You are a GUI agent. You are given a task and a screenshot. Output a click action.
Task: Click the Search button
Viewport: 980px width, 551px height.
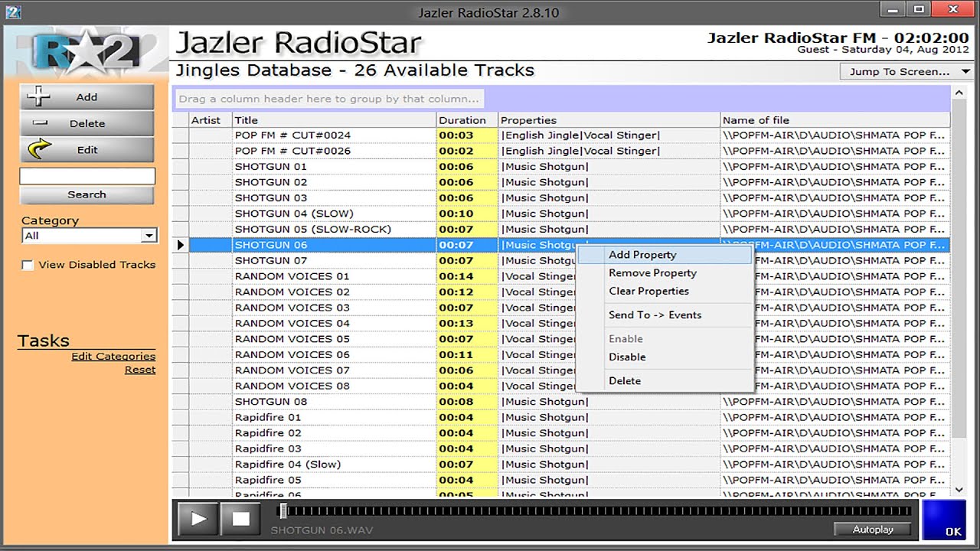[x=87, y=194]
